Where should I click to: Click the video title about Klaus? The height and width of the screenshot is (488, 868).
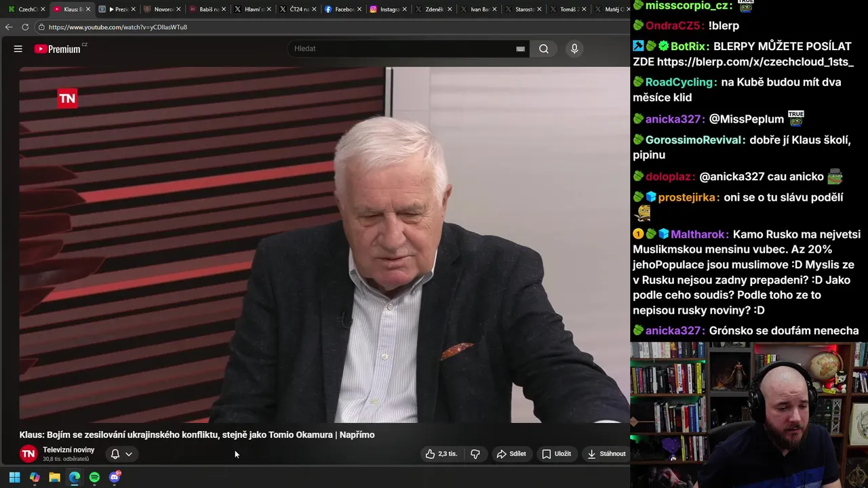[x=197, y=435]
